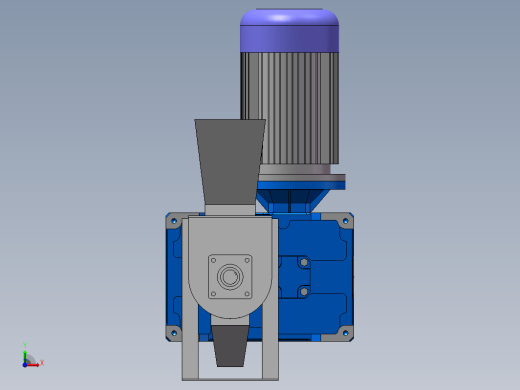
Task: Select the blue motor adapter cone
Action: (x=293, y=201)
